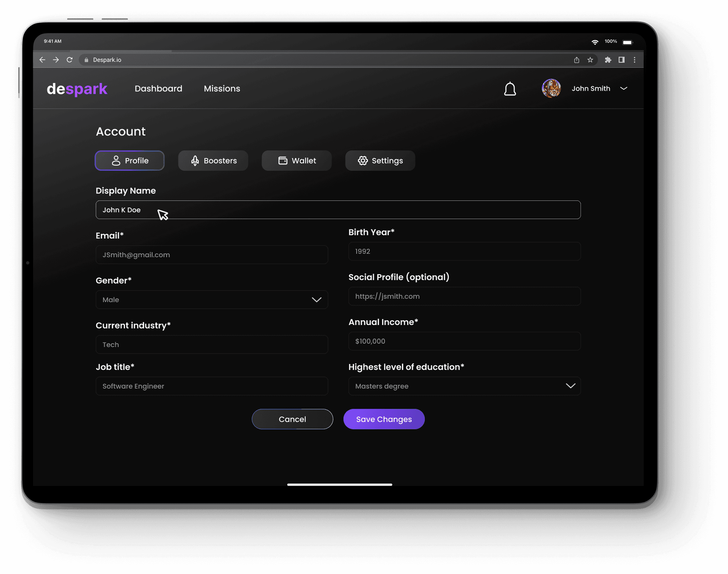
Task: Click the John Smith username text
Action: [591, 88]
